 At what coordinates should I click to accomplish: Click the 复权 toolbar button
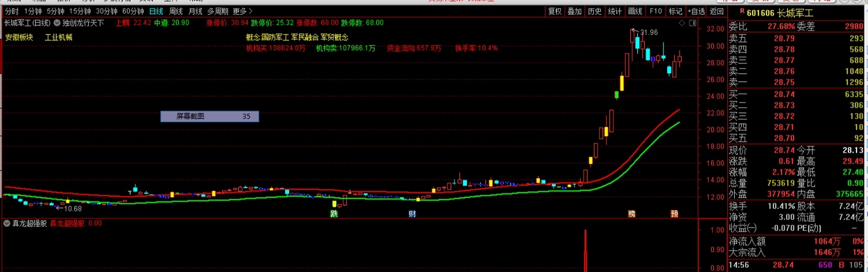[555, 11]
